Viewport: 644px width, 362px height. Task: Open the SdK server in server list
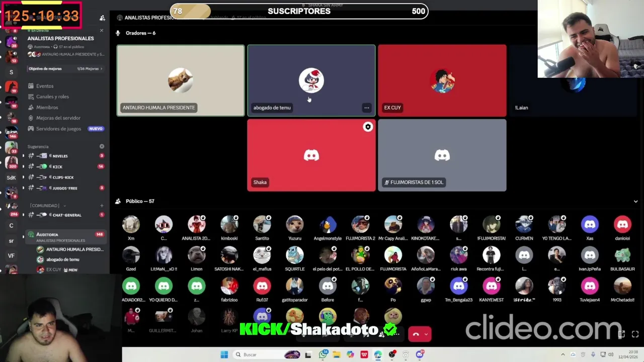(x=11, y=177)
